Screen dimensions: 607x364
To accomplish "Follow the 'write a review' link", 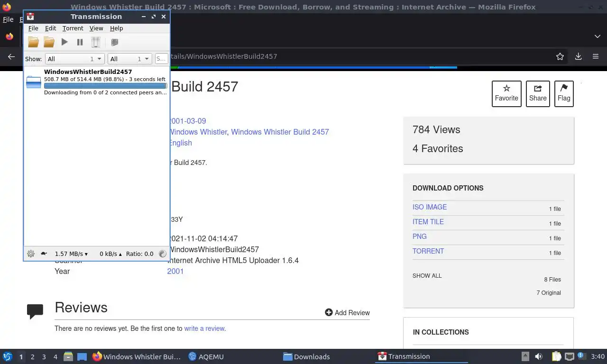I will pyautogui.click(x=204, y=328).
